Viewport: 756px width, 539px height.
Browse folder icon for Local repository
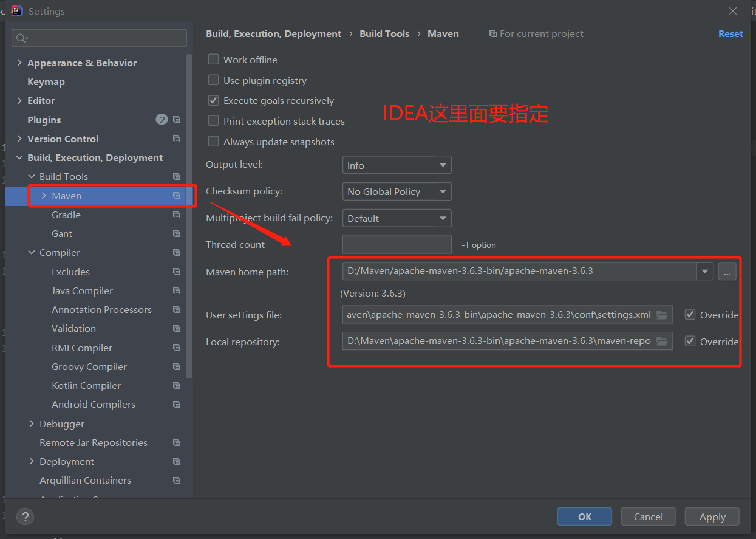[662, 341]
